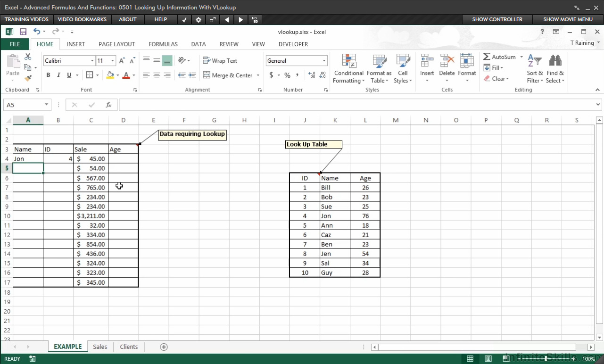Screen dimensions: 604x364
Task: Open Conditional Formatting icon
Action: (349, 61)
